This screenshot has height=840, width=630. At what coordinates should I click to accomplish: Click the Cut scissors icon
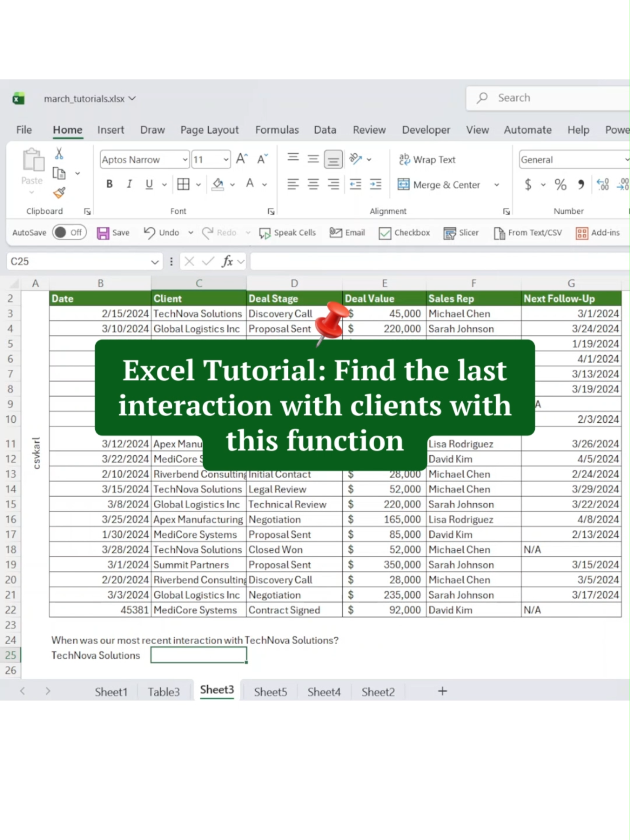(x=59, y=153)
